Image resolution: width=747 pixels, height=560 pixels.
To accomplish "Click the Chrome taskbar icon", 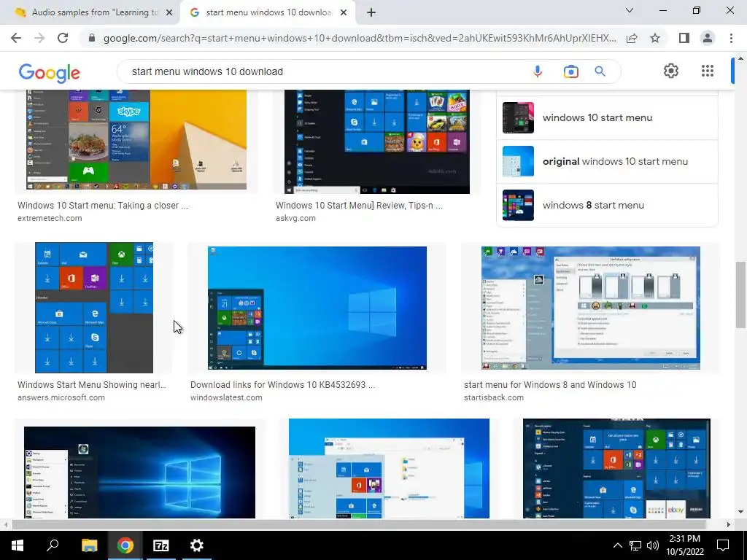I will [125, 545].
